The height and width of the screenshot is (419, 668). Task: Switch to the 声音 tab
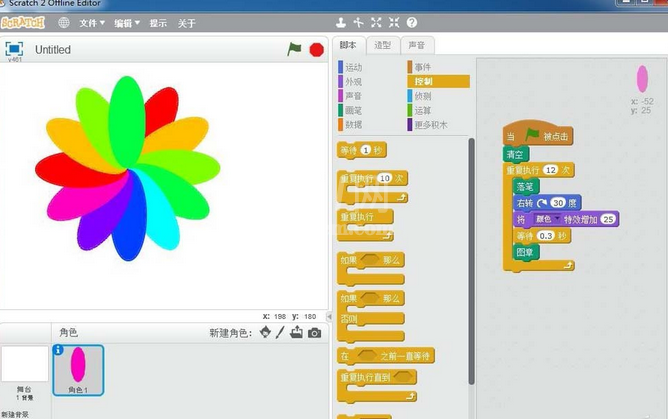[x=417, y=45]
